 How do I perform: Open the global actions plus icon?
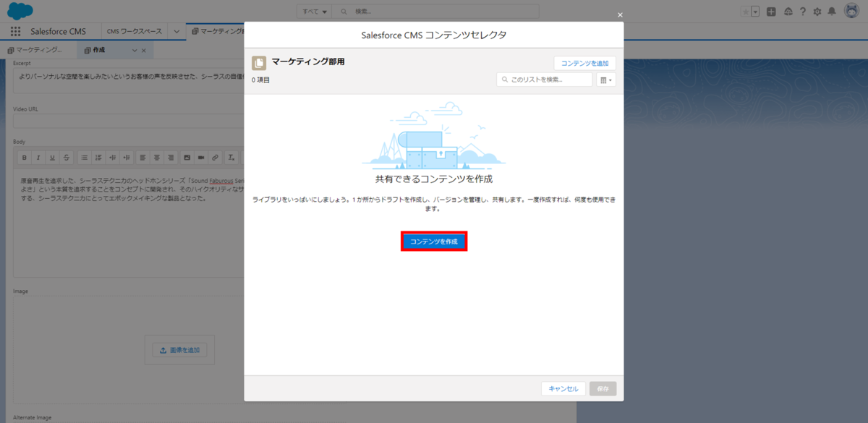[x=772, y=12]
